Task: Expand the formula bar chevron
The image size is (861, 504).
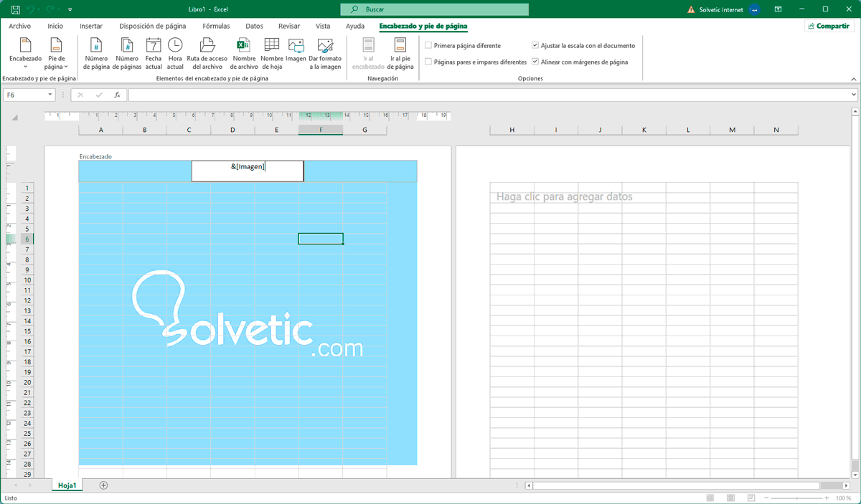Action: pos(853,95)
